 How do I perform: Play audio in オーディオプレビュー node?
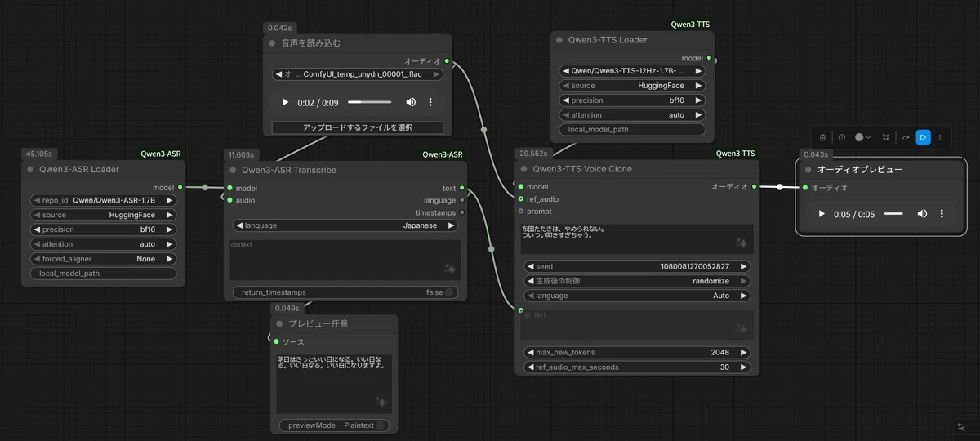tap(822, 214)
